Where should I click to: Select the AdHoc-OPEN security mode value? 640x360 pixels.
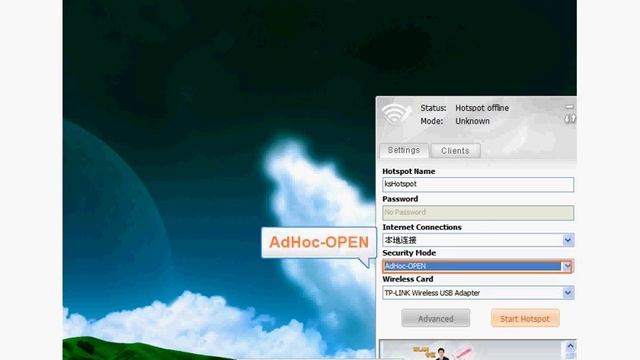pos(472,267)
